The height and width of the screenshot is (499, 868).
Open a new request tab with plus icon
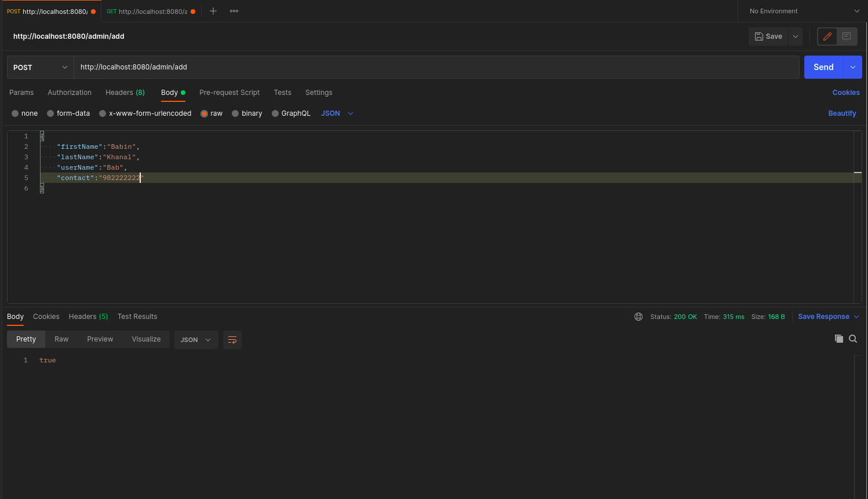coord(213,11)
